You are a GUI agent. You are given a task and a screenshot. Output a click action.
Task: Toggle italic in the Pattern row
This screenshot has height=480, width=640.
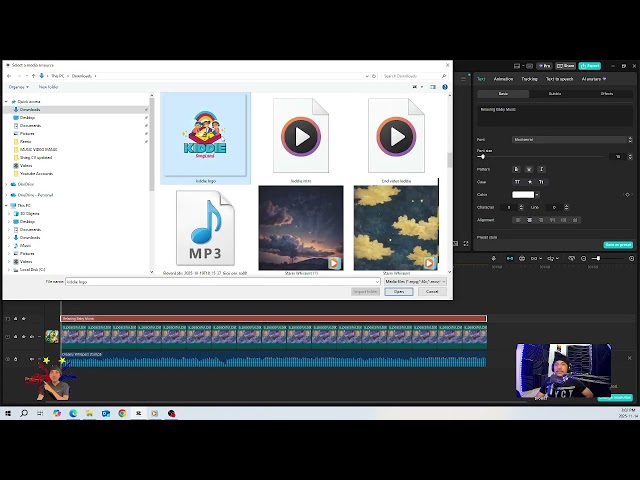(541, 169)
